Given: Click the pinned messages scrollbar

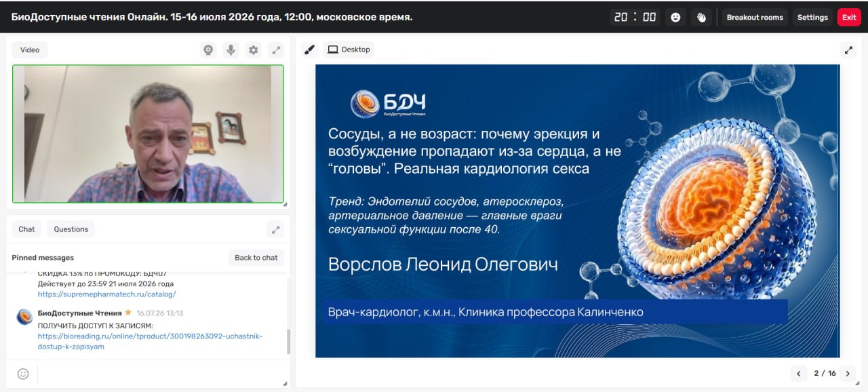Looking at the screenshot, I should point(288,342).
